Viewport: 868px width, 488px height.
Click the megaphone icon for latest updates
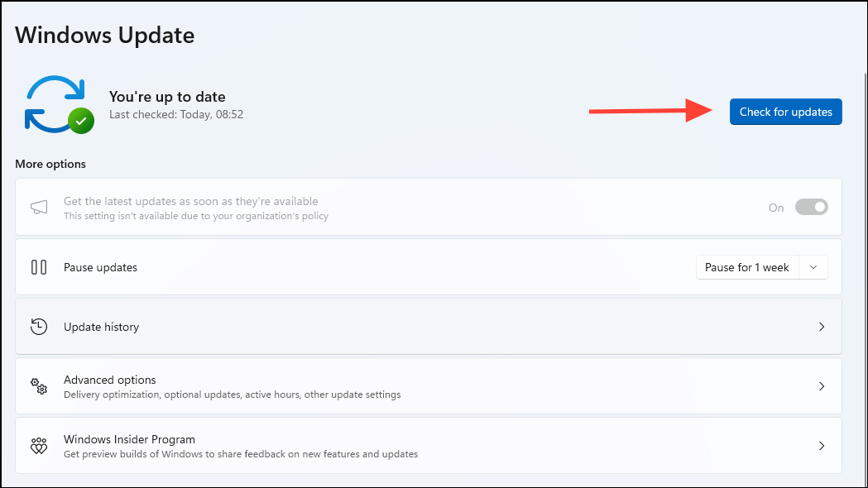pos(39,208)
